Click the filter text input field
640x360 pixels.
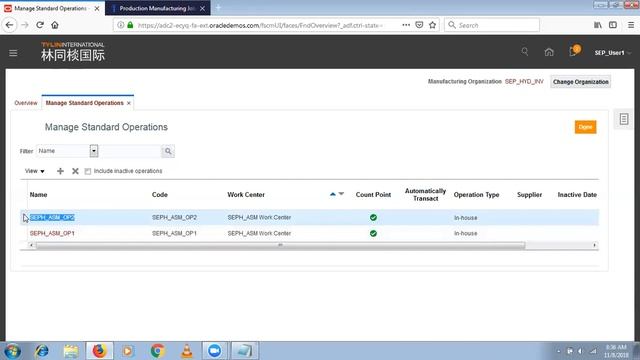click(x=131, y=151)
